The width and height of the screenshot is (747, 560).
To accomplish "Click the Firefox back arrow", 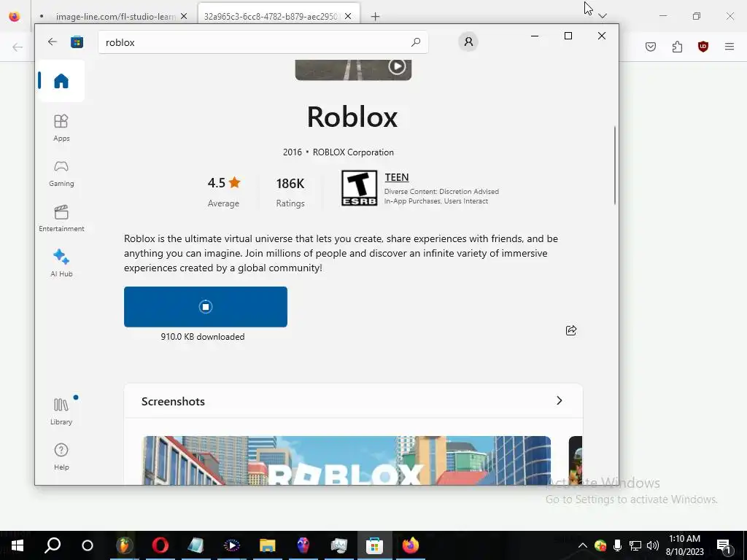I will (x=18, y=47).
